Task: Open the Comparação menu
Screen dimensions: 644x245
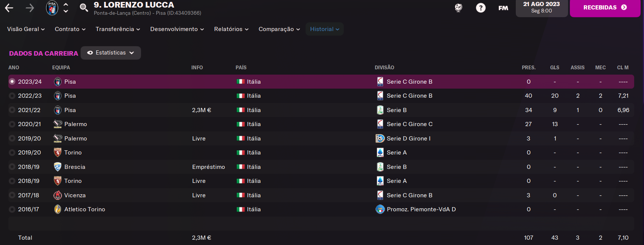Action: tap(279, 29)
